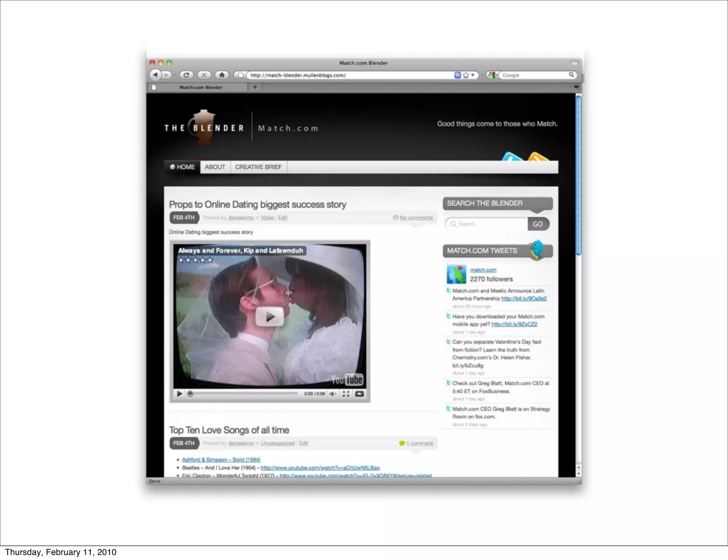Click the fullscreen icon on the video player

coord(346,394)
